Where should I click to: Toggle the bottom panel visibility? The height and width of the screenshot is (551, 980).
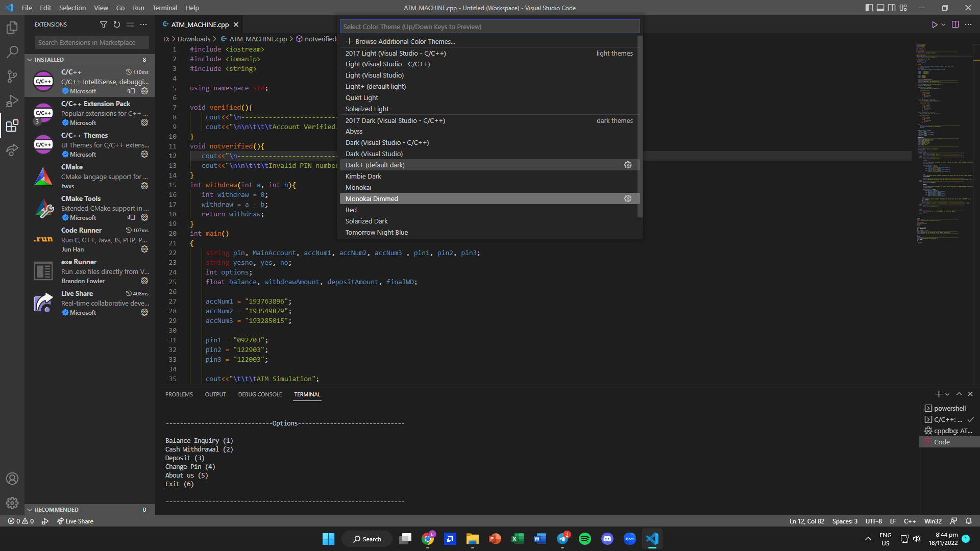pyautogui.click(x=880, y=8)
